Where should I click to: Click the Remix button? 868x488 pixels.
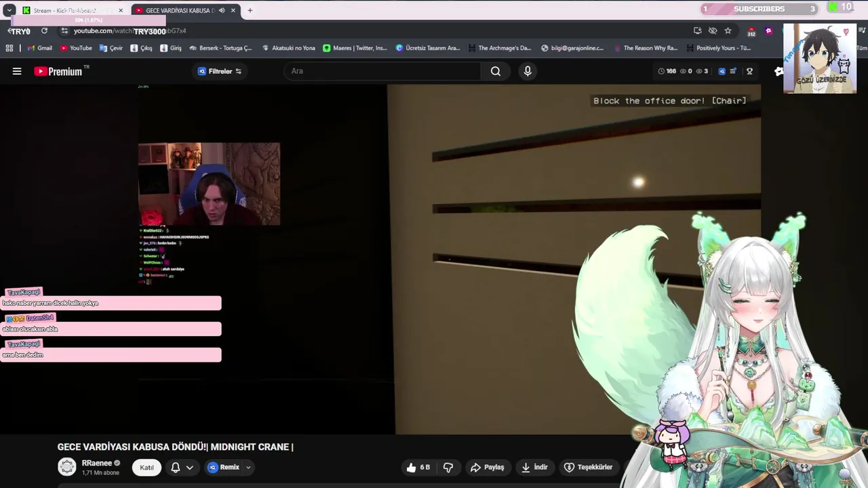[x=224, y=467]
